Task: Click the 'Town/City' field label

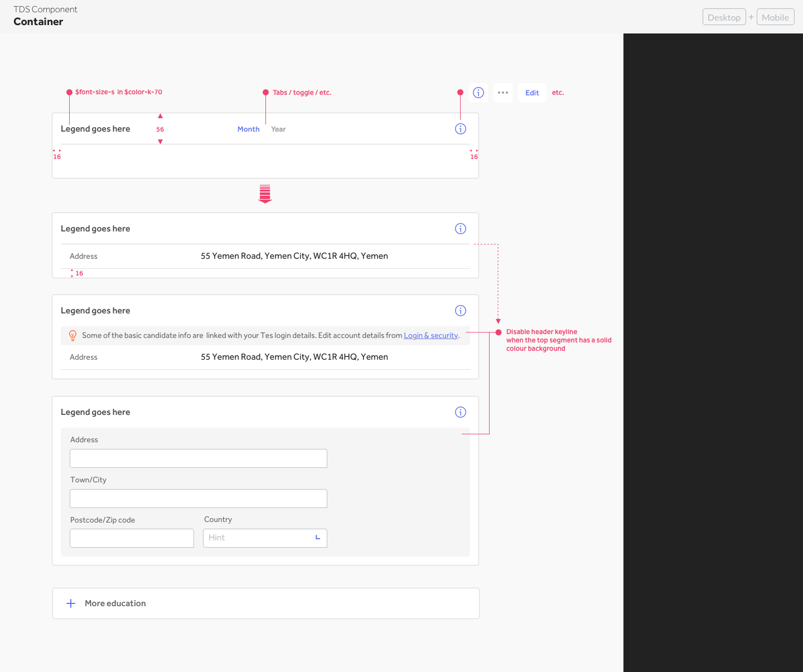Action: click(x=88, y=480)
